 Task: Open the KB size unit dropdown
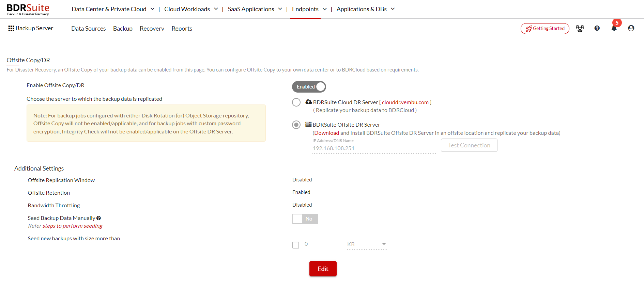[x=367, y=244]
